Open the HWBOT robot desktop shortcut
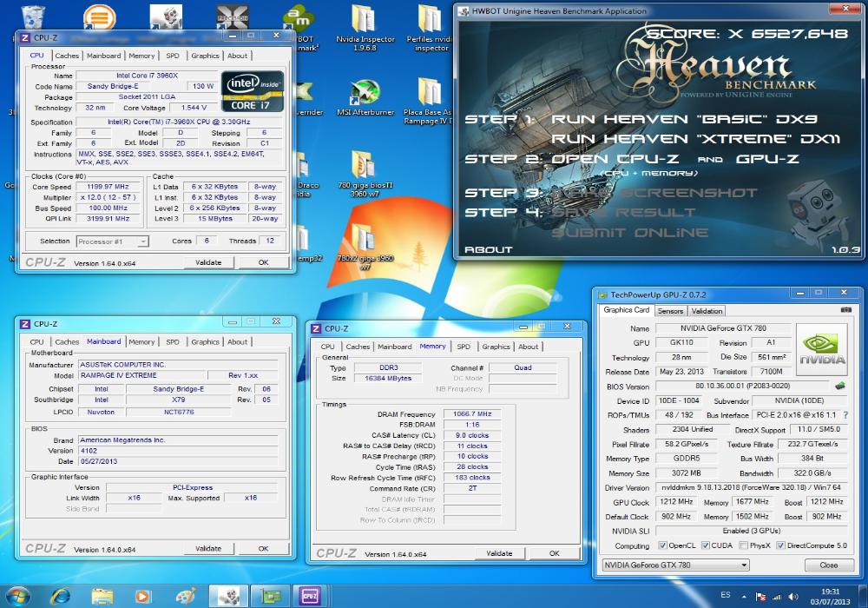 click(166, 17)
